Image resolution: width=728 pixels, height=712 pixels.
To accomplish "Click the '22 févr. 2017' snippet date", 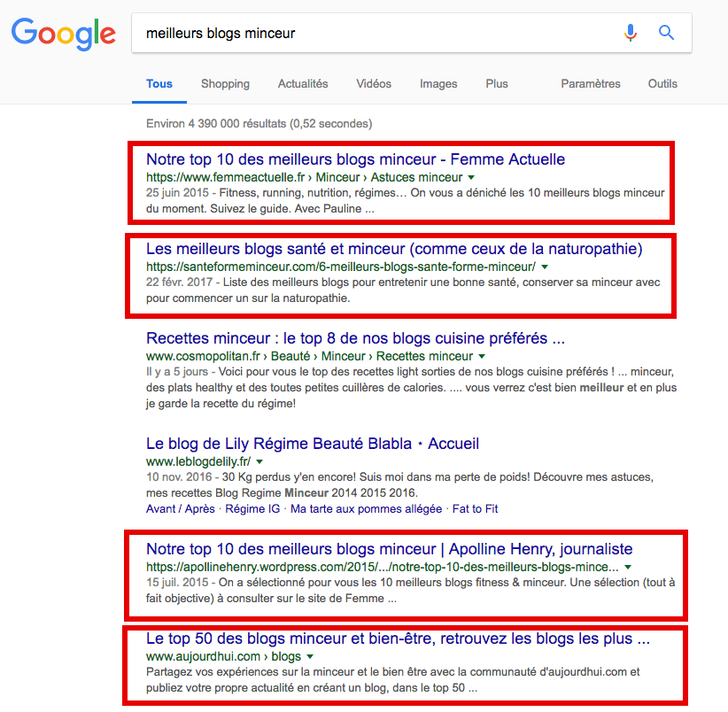I will [179, 282].
